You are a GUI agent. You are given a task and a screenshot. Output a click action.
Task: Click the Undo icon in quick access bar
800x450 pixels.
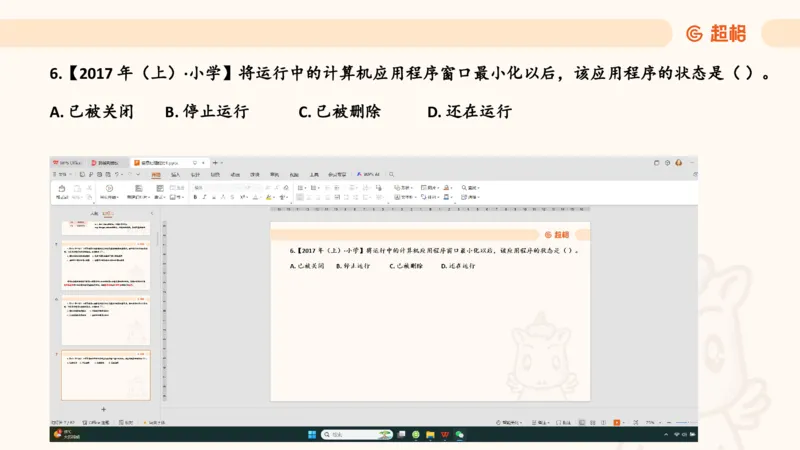pos(117,174)
